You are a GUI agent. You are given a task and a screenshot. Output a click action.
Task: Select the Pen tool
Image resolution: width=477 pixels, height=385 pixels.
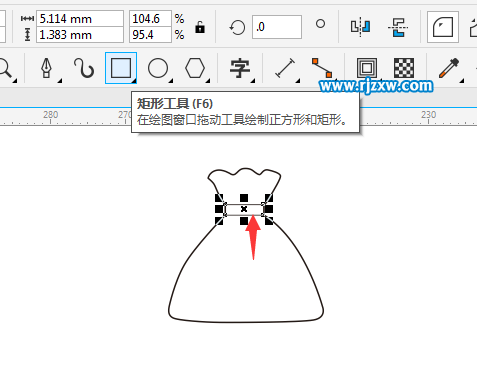coord(46,68)
